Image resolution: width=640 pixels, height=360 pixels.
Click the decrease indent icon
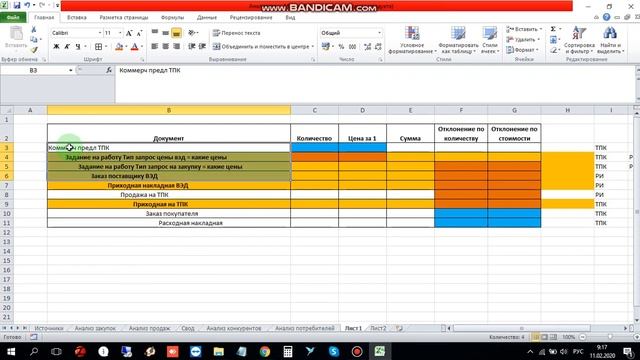tap(191, 47)
